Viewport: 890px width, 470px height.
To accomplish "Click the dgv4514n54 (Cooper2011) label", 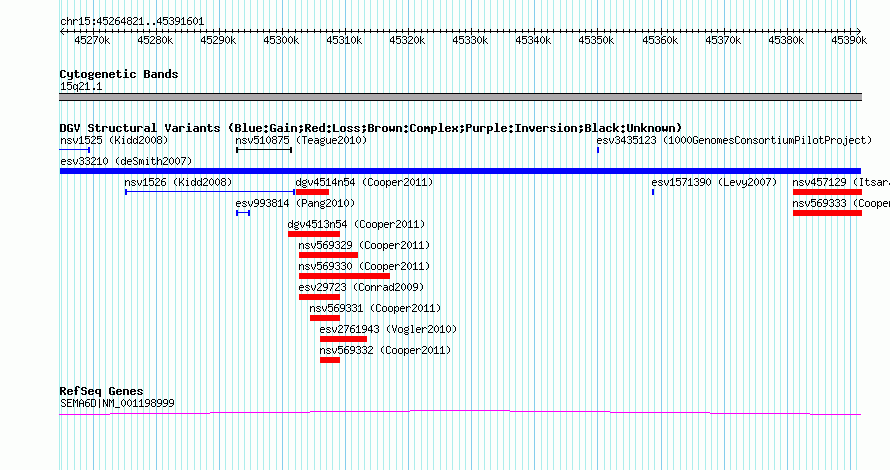I will coord(364,182).
